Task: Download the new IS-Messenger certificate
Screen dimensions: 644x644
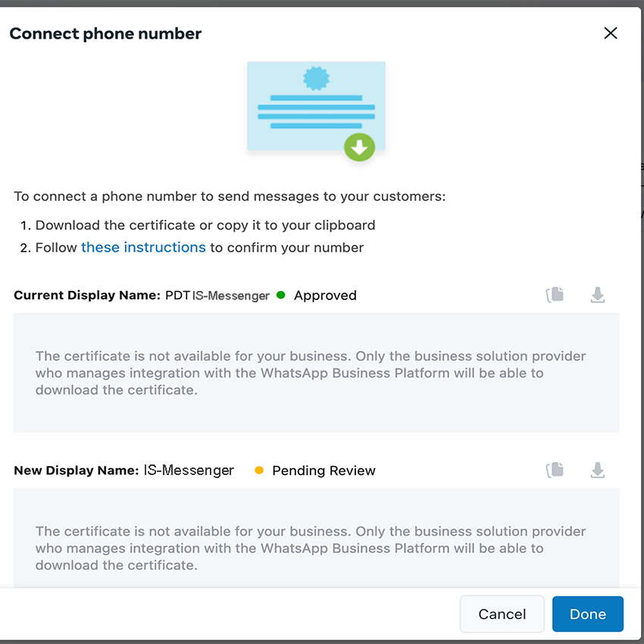Action: click(598, 470)
